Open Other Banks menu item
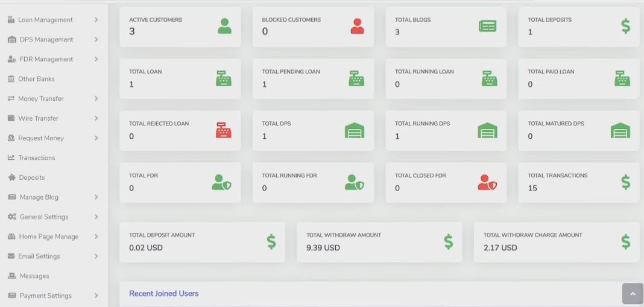 pyautogui.click(x=36, y=78)
